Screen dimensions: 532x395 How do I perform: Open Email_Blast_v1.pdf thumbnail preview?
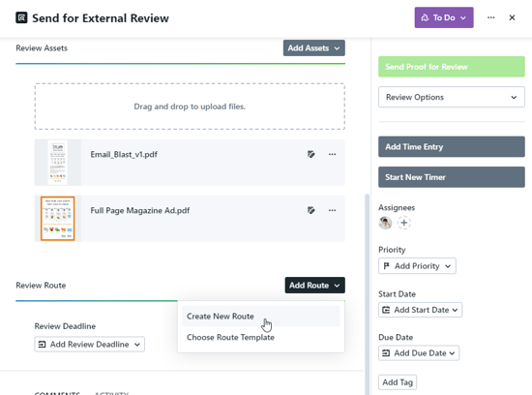coord(58,163)
